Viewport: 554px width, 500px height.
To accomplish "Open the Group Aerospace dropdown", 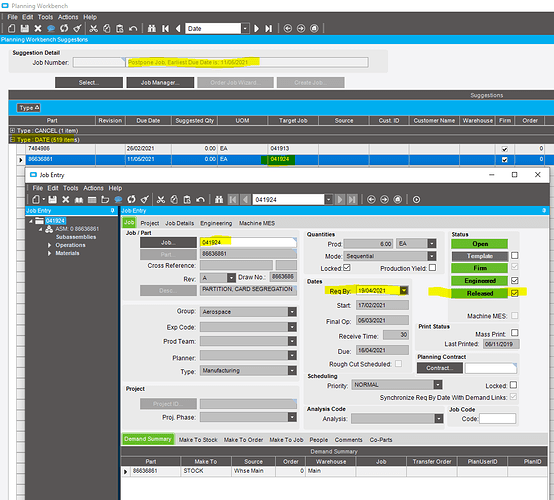I will (292, 312).
